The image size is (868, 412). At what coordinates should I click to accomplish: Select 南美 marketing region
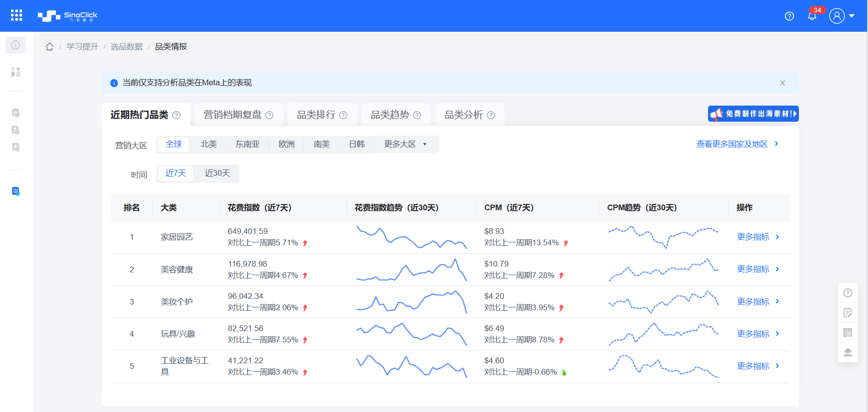(322, 144)
